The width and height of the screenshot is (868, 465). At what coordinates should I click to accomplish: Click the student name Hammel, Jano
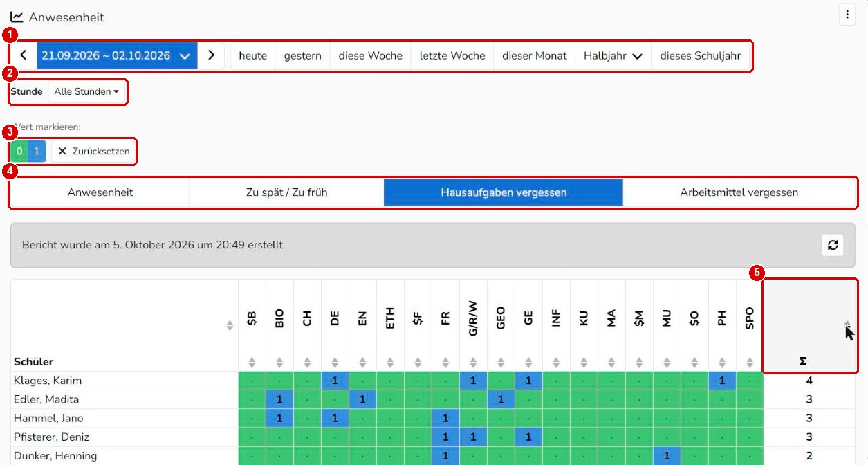click(x=47, y=418)
